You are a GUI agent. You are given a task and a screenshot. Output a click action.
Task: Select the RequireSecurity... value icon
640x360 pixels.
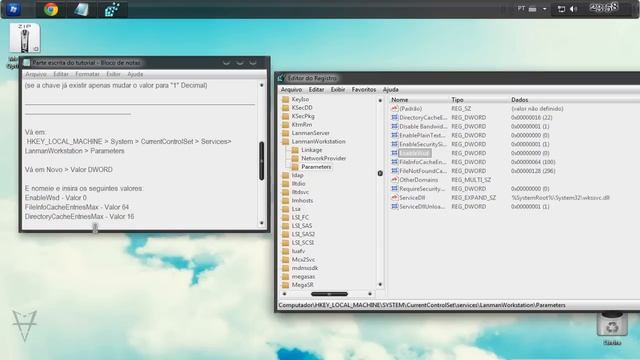pos(395,189)
